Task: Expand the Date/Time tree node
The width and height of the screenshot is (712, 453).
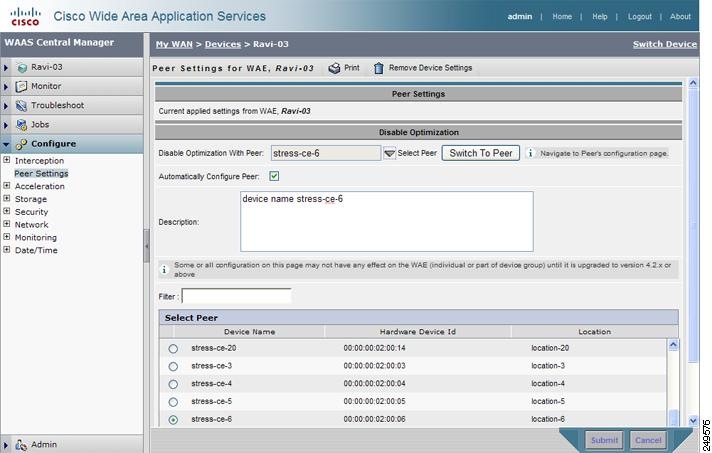Action: [7, 249]
